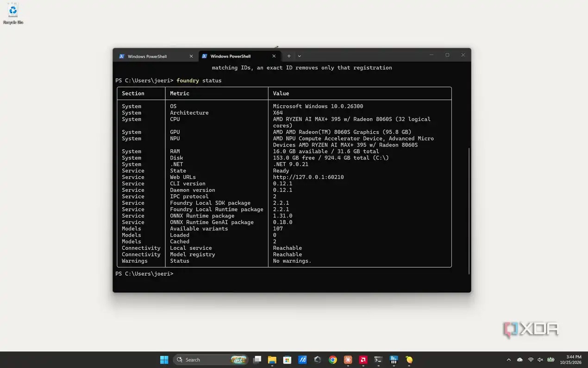Click the 'Foundry Local SDK package' metric
The image size is (588, 368).
[x=210, y=203]
